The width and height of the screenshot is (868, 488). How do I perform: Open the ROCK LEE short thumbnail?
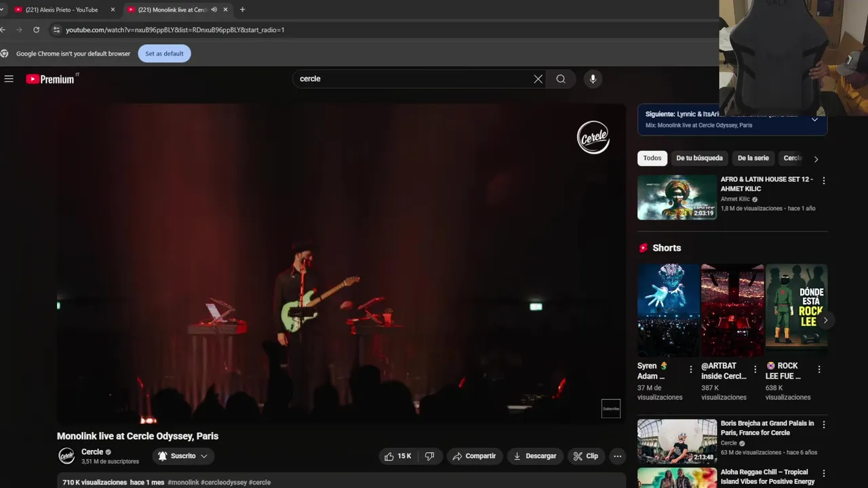click(796, 310)
